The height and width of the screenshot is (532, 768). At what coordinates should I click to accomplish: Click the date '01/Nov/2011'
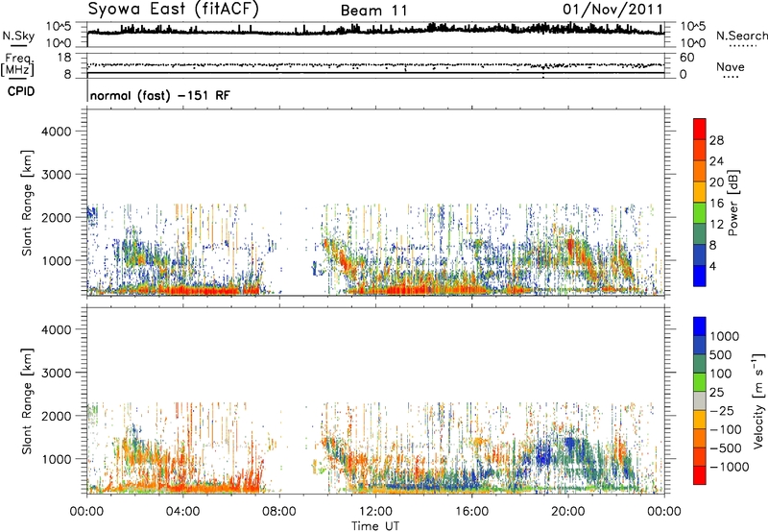pos(612,10)
